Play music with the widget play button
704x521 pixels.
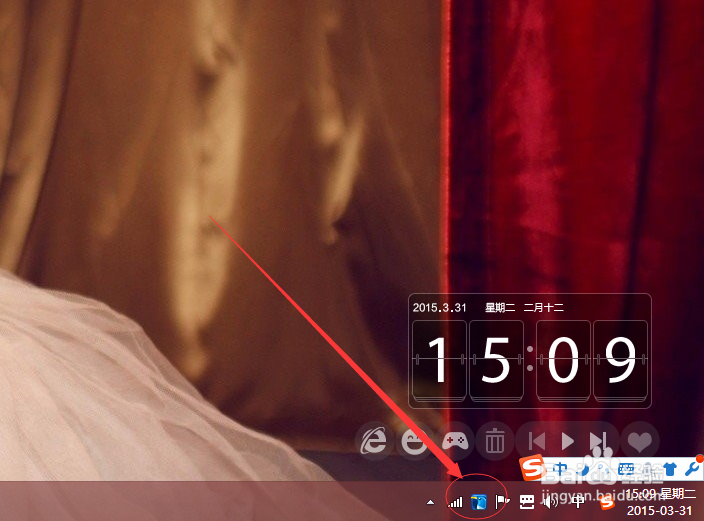pos(568,441)
